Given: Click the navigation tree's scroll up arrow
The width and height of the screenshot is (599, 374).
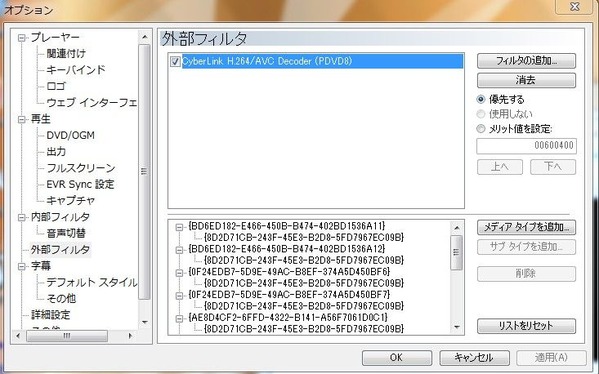Looking at the screenshot, I should click(x=144, y=37).
